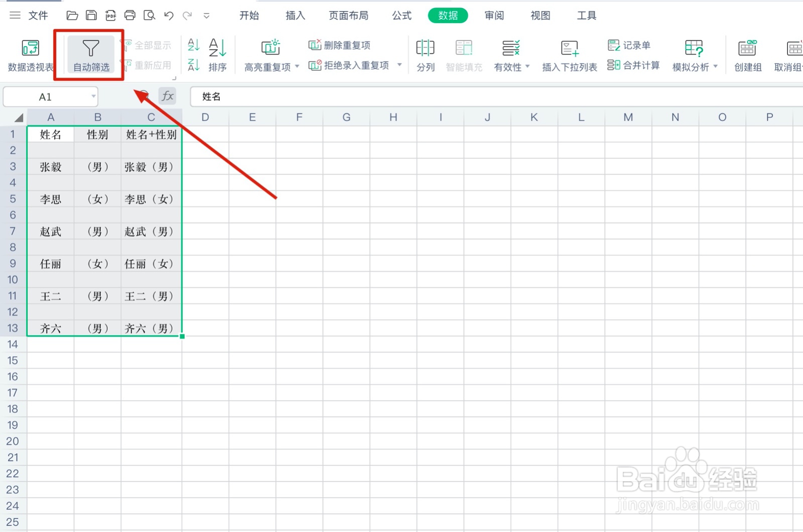
Task: Open the 有效性 data validation tool
Action: 507,54
